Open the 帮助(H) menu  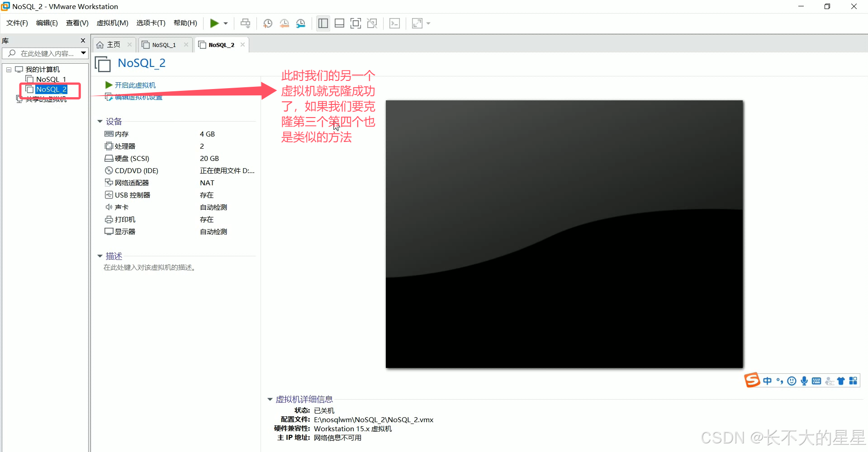coord(185,23)
